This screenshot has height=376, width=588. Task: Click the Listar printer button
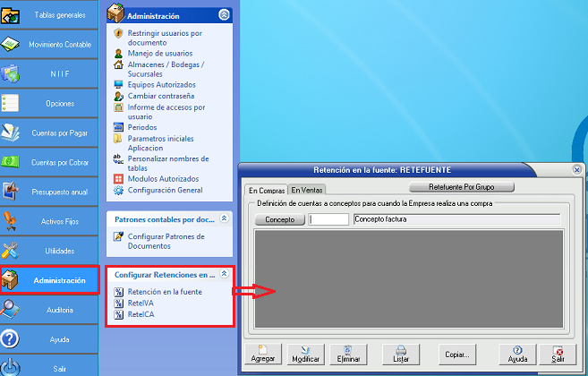tap(402, 354)
